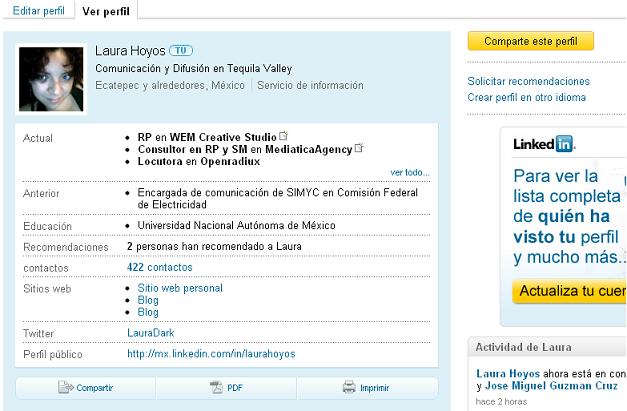The height and width of the screenshot is (411, 627).
Task: Click the Actualiza tu cuenta button
Action: click(x=569, y=291)
